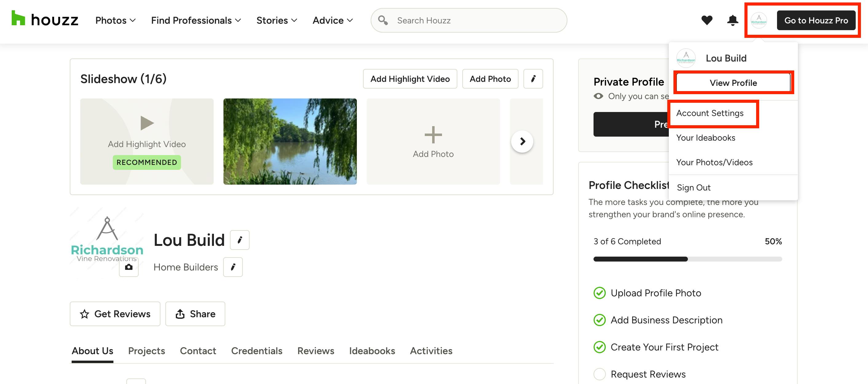Click the search magnifier icon
The image size is (868, 384).
pos(383,20)
